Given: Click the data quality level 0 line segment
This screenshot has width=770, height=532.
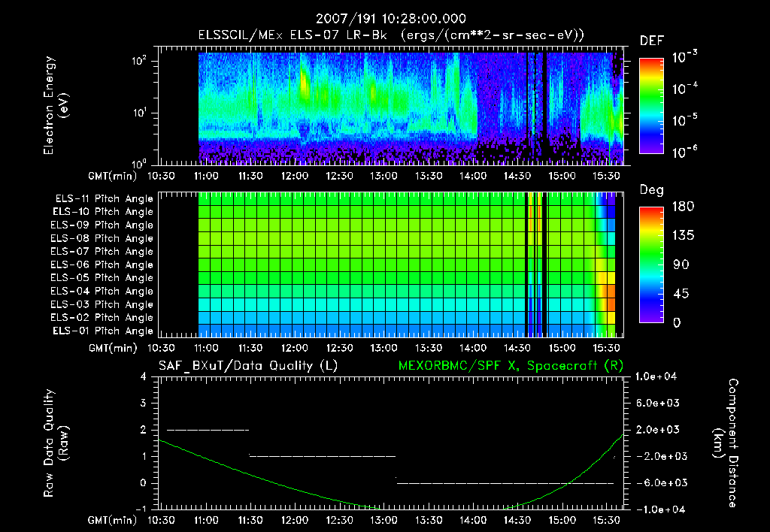Looking at the screenshot, I should pos(505,483).
